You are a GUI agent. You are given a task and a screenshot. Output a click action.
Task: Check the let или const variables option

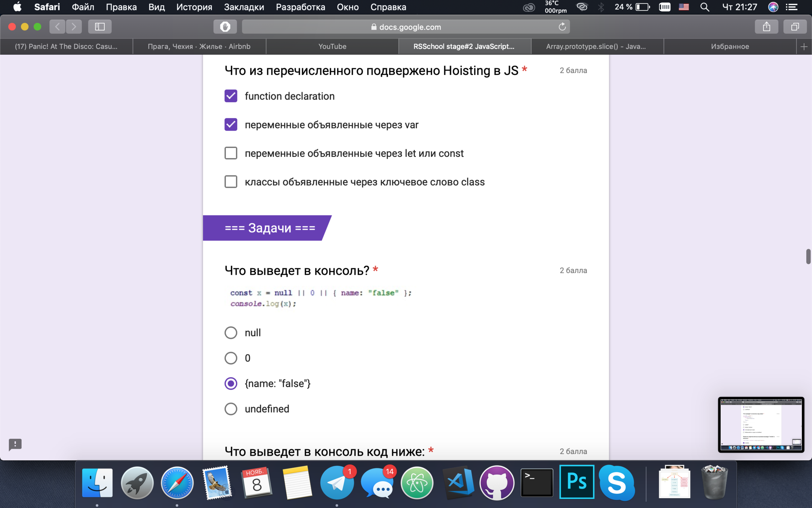231,153
